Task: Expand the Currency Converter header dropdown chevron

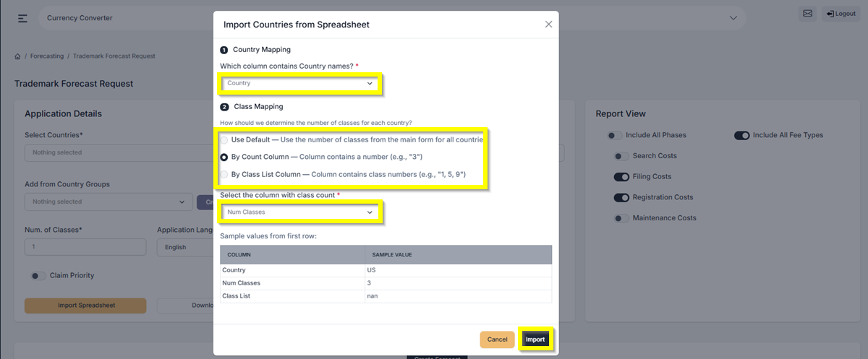Action: 733,18
